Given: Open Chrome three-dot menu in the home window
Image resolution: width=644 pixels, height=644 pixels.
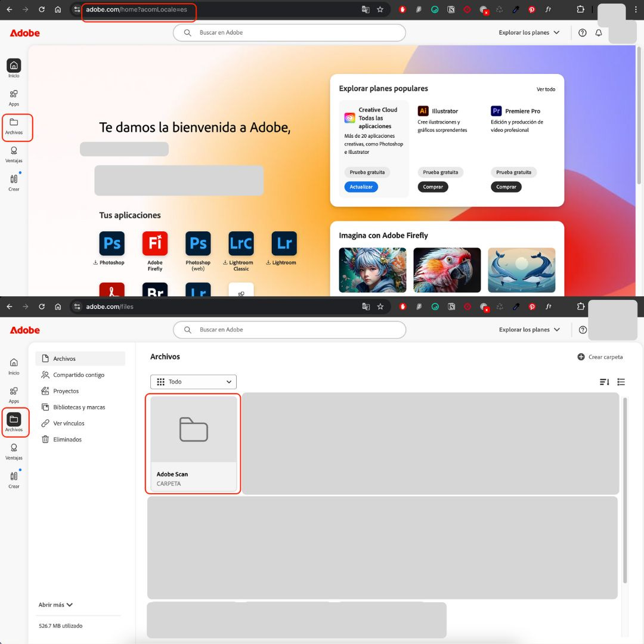Looking at the screenshot, I should [636, 9].
